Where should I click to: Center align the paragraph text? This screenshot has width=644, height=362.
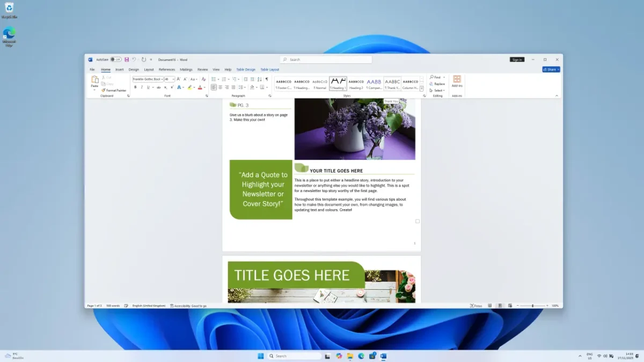pos(220,87)
